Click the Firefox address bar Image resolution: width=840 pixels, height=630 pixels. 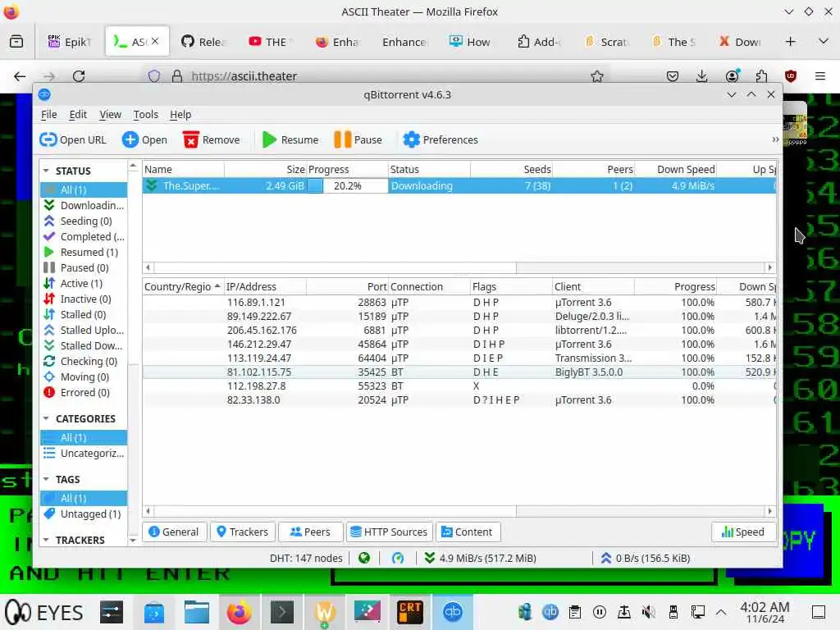[375, 76]
